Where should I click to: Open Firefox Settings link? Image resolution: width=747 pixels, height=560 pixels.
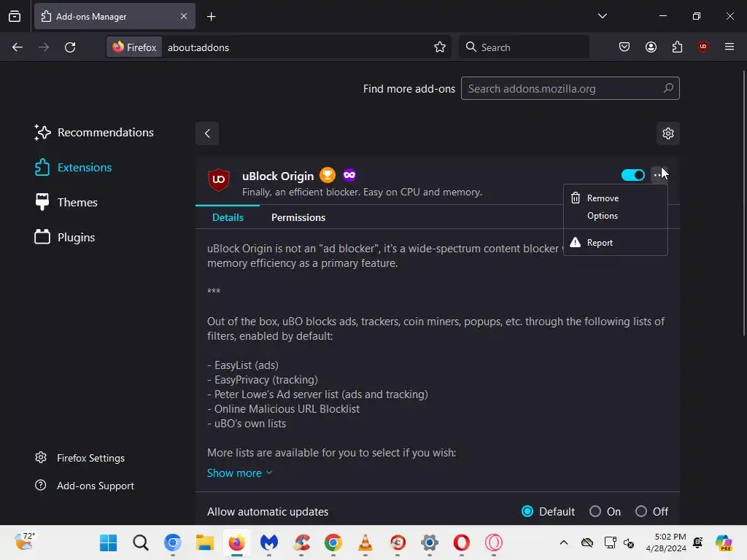tap(80, 458)
